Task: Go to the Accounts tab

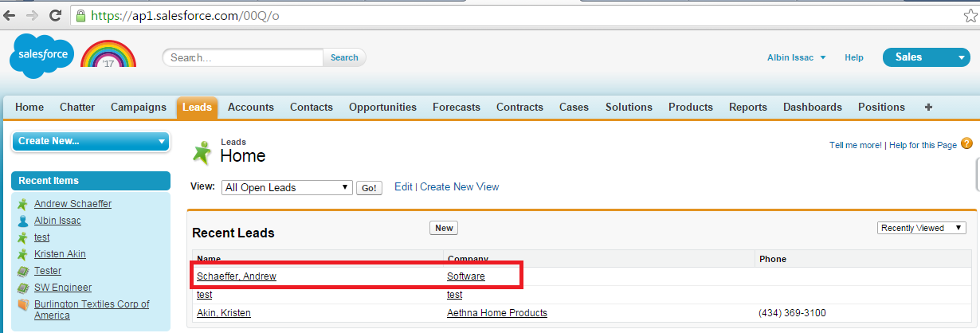Action: (x=251, y=107)
